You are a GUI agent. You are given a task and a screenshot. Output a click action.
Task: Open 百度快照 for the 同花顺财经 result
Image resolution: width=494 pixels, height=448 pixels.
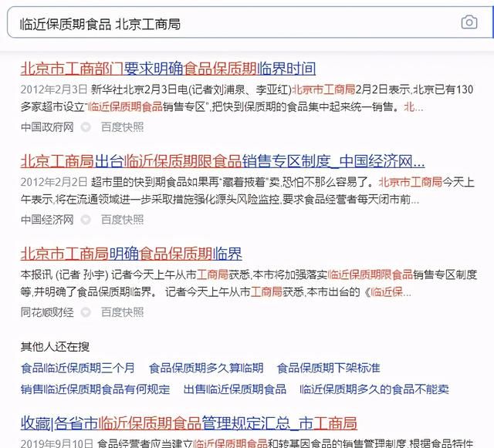[122, 312]
